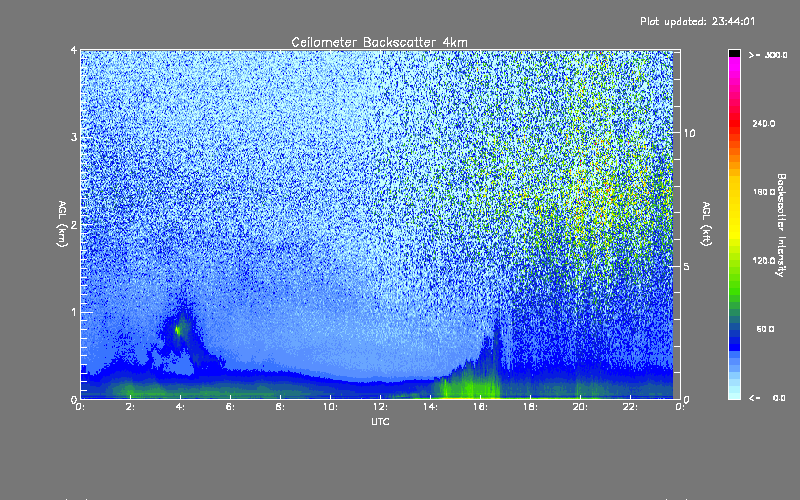Click the "14:" UTC tick label
800x500 pixels.
[x=430, y=407]
